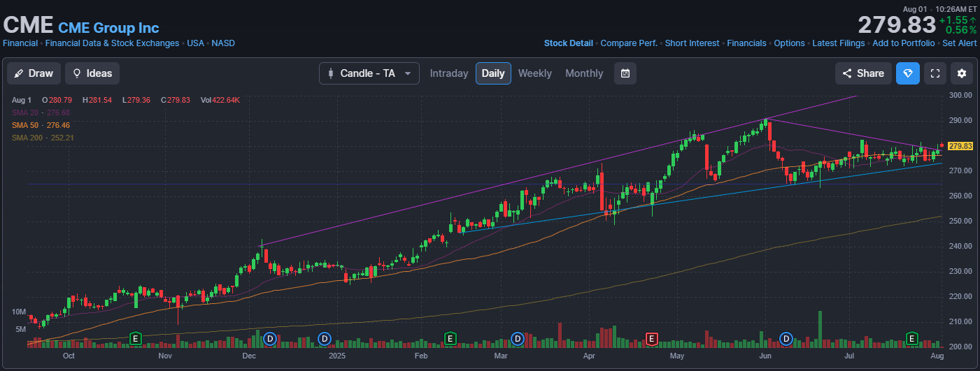980x371 pixels.
Task: Click the December dividend D marker
Action: (269, 339)
